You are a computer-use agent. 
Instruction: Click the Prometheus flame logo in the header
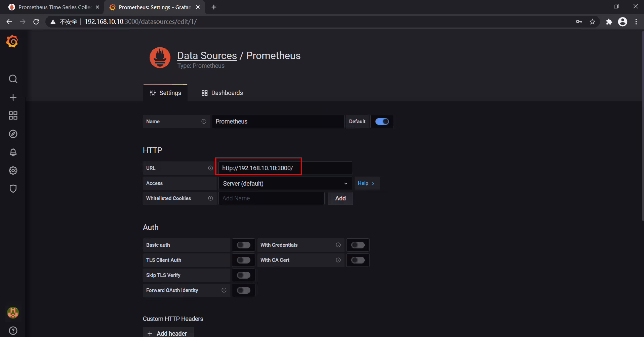160,57
